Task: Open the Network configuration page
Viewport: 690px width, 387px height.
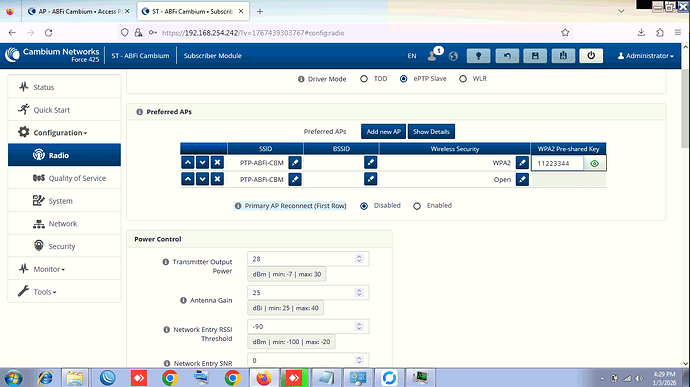Action: click(64, 224)
